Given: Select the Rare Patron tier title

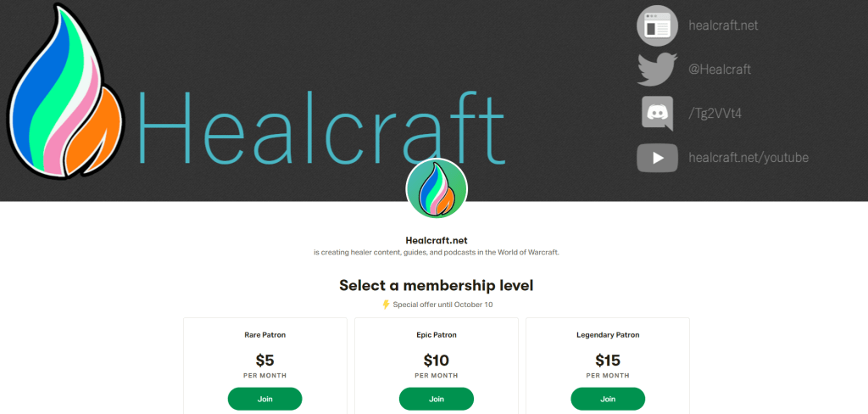Looking at the screenshot, I should tap(265, 335).
